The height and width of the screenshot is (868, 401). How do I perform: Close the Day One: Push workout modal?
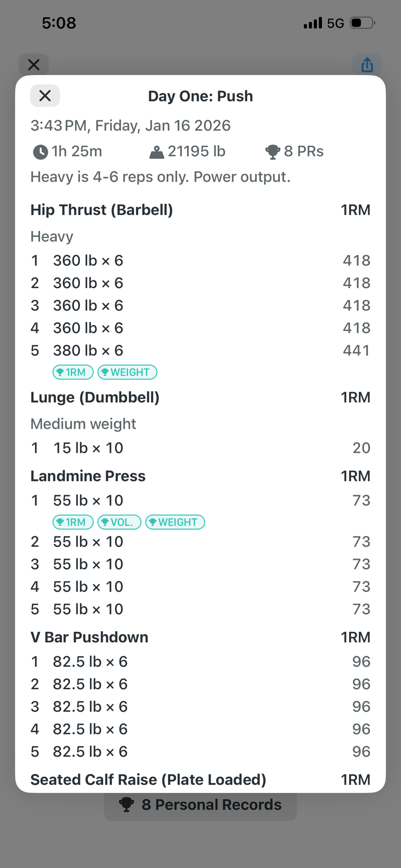pyautogui.click(x=45, y=95)
